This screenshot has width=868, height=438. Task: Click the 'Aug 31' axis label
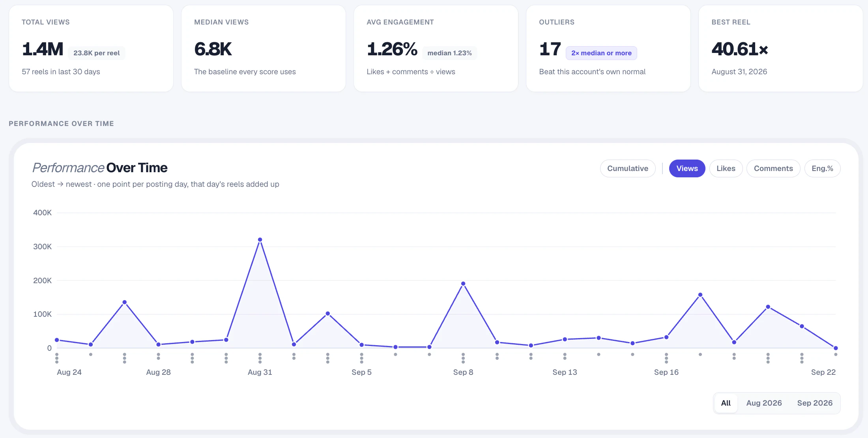pyautogui.click(x=260, y=372)
